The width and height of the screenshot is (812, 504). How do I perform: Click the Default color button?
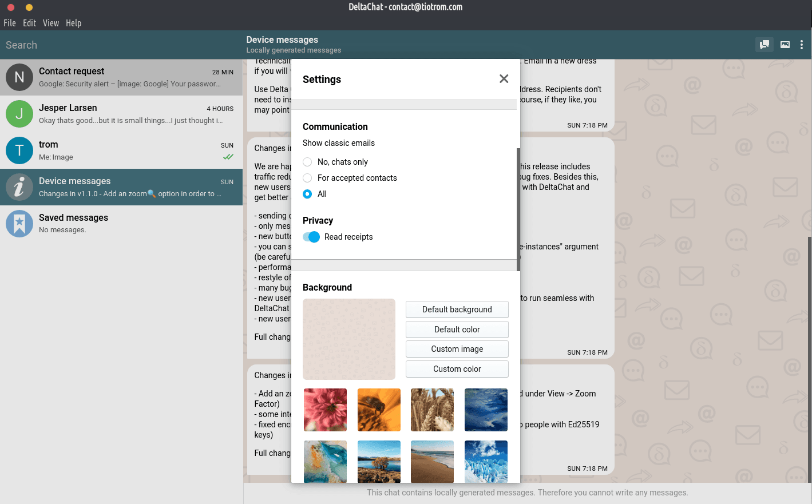457,330
